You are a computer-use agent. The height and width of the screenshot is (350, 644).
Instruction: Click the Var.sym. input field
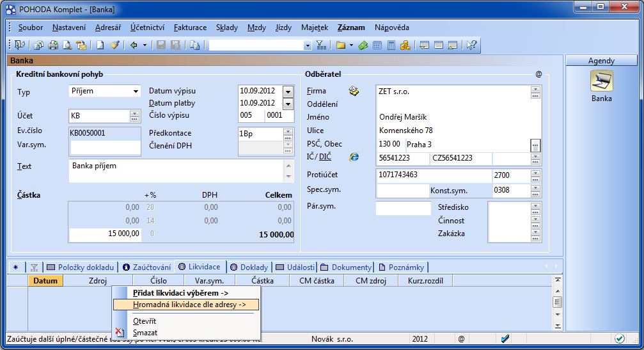point(105,147)
